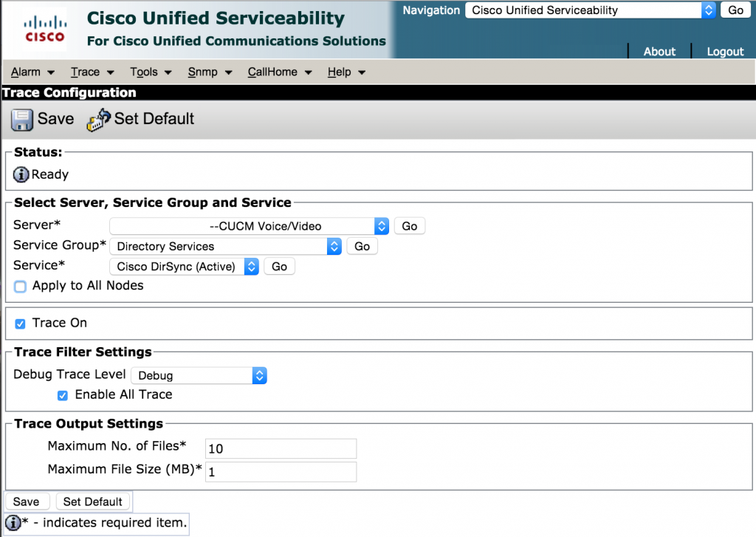Click the 'For Cisco Unified Communications Solutions' subtitle

(236, 41)
